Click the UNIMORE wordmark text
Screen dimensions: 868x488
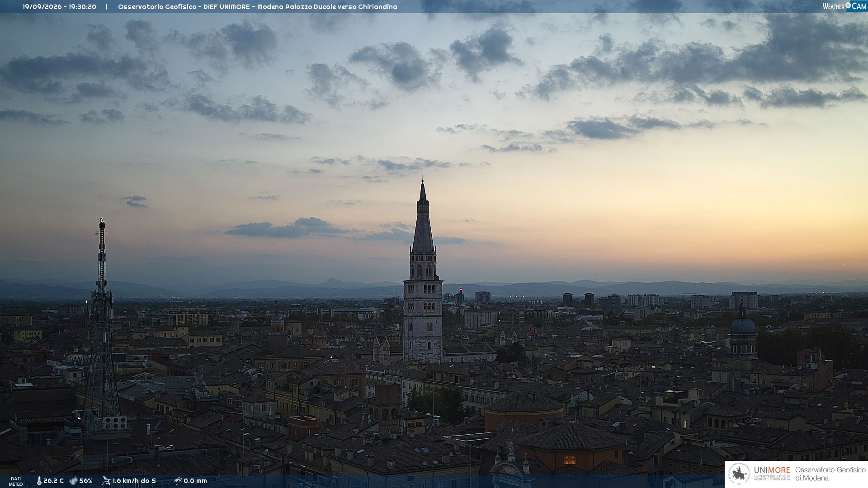click(772, 470)
